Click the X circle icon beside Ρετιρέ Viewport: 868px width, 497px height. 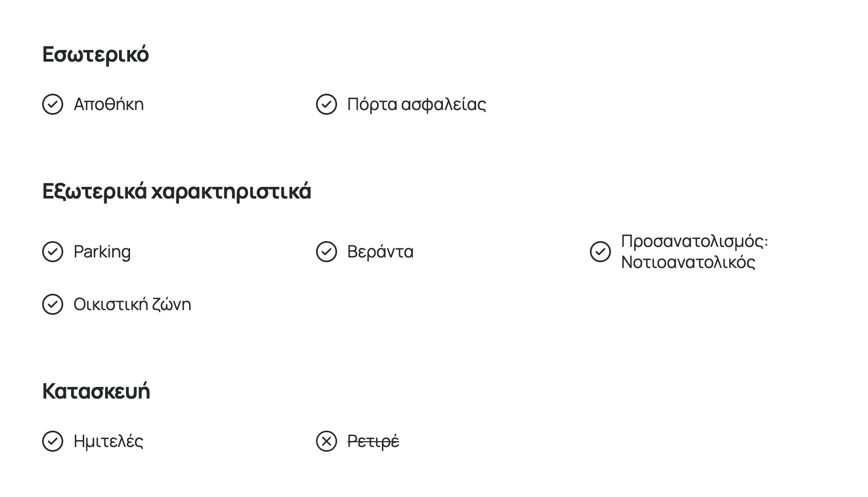327,441
